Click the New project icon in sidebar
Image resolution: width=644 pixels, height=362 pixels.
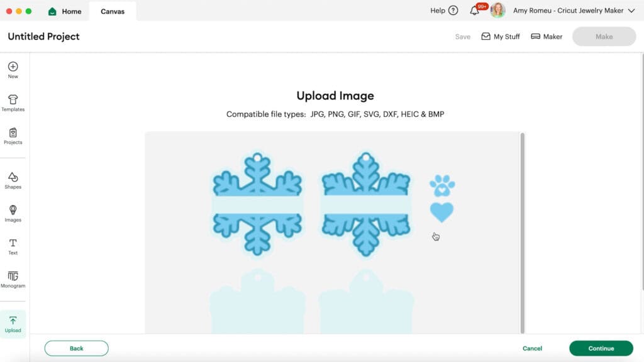[x=13, y=70]
